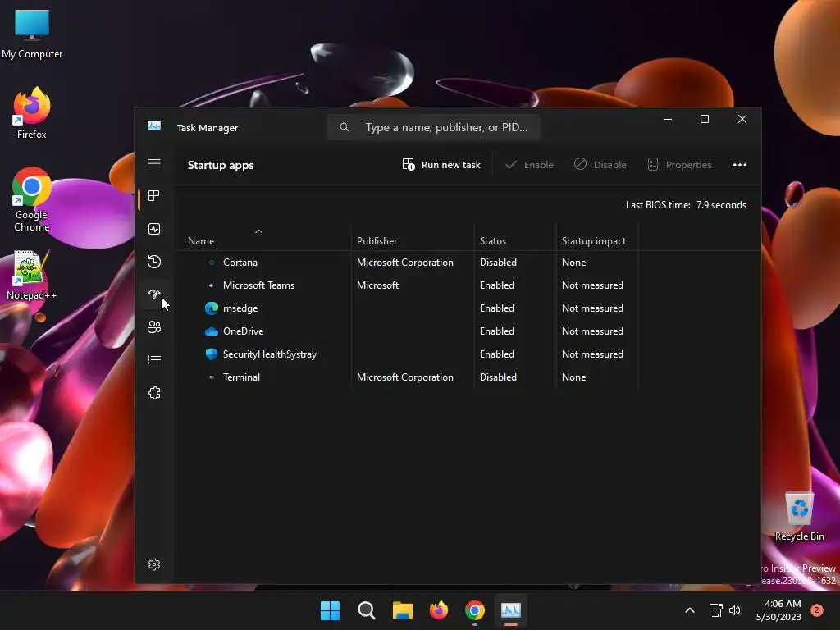Screen dimensions: 840x630
Task: Open Firefox from the taskbar
Action: point(439,610)
